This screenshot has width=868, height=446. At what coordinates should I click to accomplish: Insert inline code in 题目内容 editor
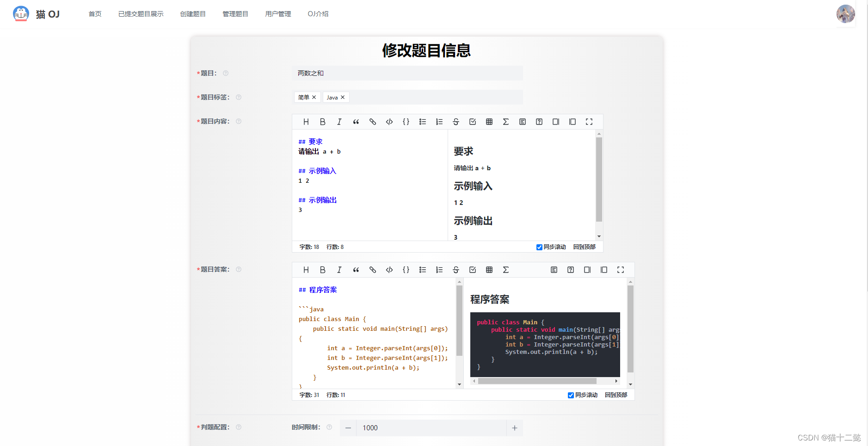389,122
